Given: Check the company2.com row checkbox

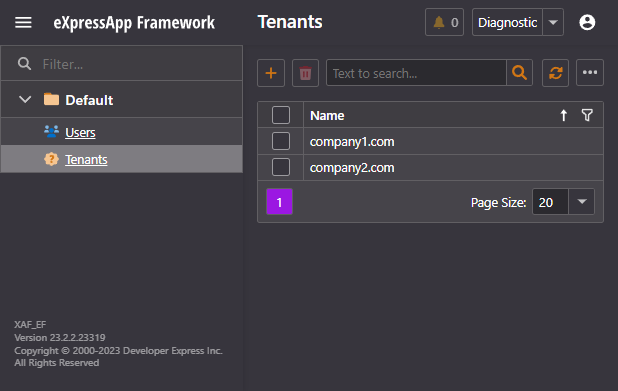Looking at the screenshot, I should 281,167.
